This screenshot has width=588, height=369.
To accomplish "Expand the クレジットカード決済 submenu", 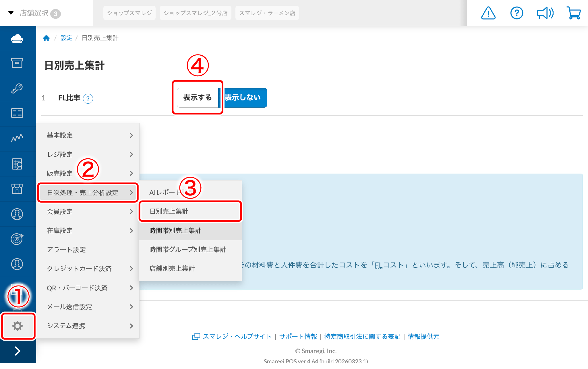I will click(x=86, y=269).
